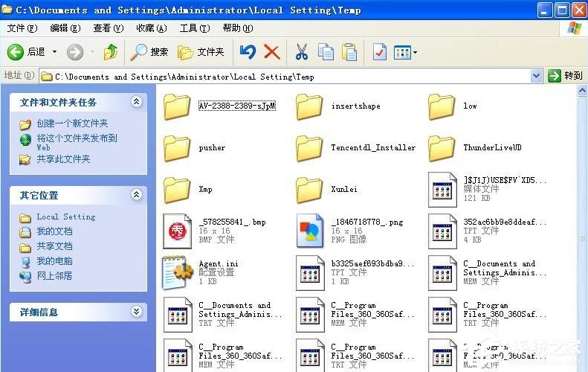Screen dimensions: 588x372
Task: Click the clipboard Paste icon
Action: (x=349, y=52)
